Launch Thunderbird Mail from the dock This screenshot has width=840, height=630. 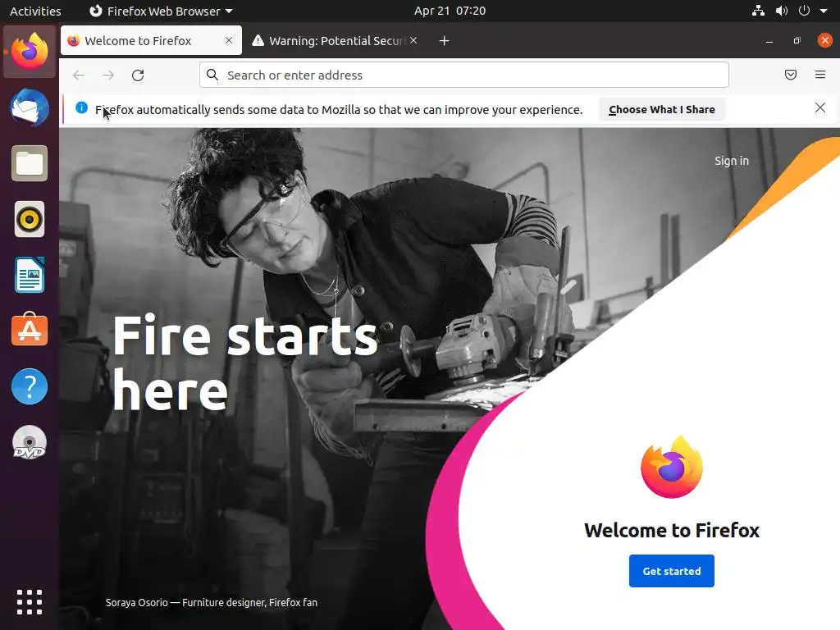click(30, 107)
